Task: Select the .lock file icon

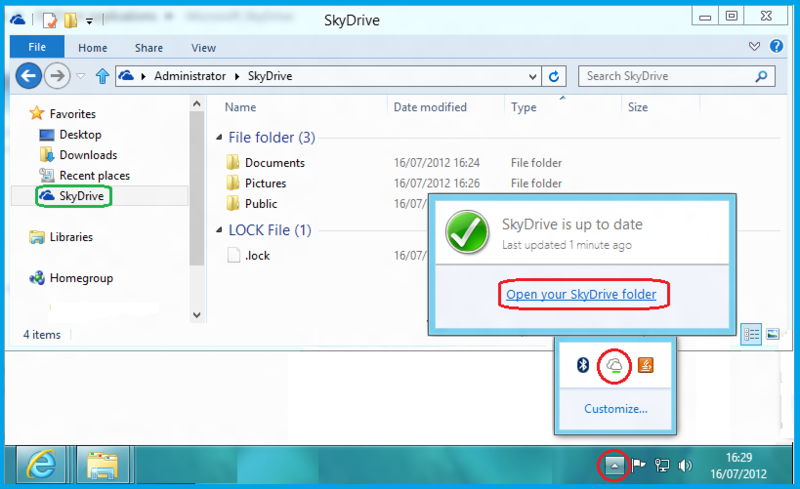Action: pos(234,255)
